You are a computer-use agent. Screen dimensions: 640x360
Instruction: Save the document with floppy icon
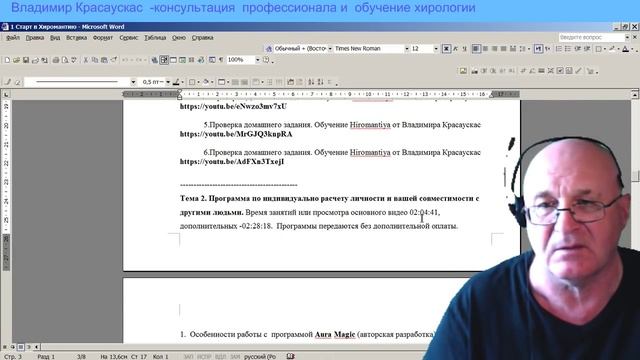point(26,60)
